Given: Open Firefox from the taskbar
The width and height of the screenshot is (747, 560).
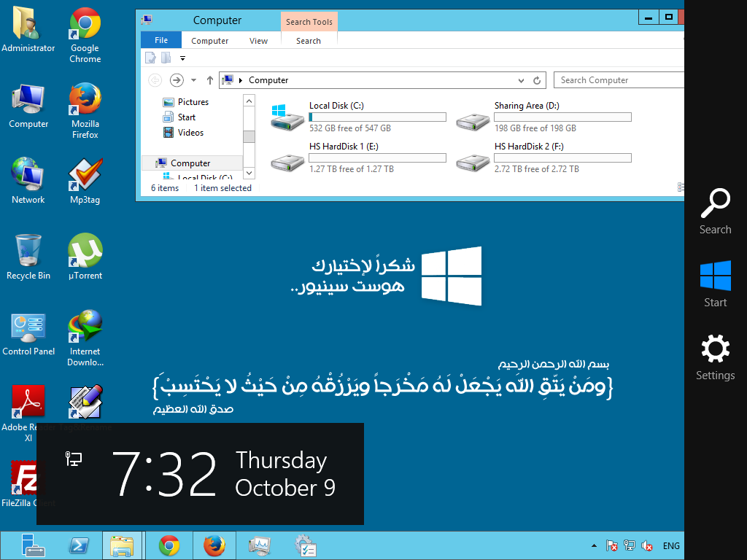Looking at the screenshot, I should click(x=214, y=545).
